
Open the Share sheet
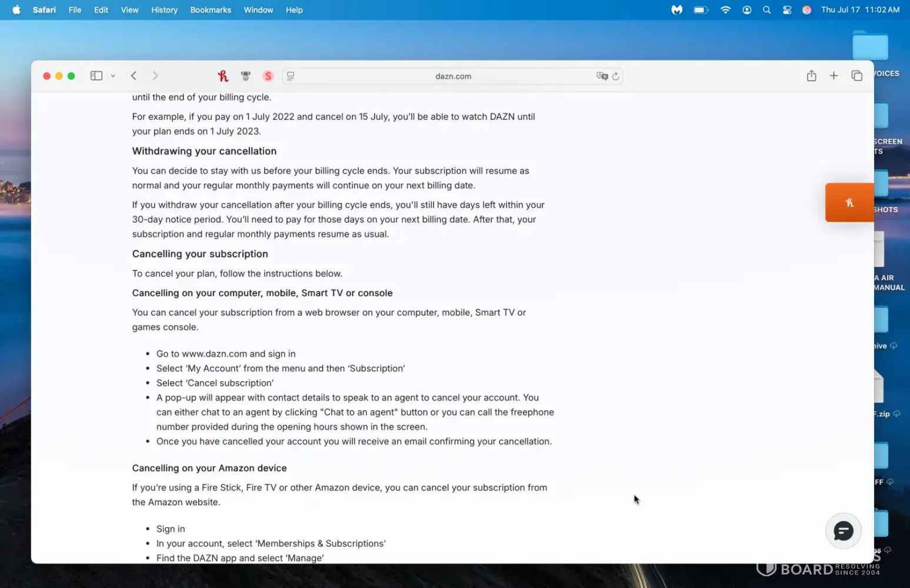pos(811,76)
